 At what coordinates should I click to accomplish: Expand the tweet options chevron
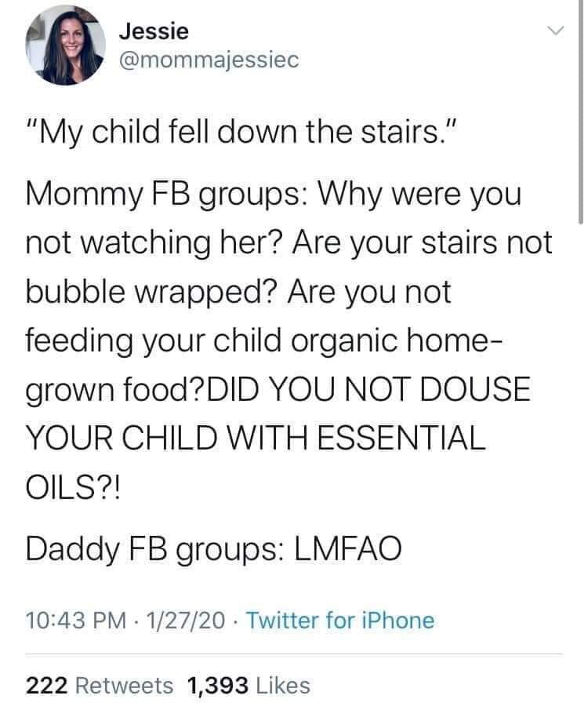click(x=555, y=31)
